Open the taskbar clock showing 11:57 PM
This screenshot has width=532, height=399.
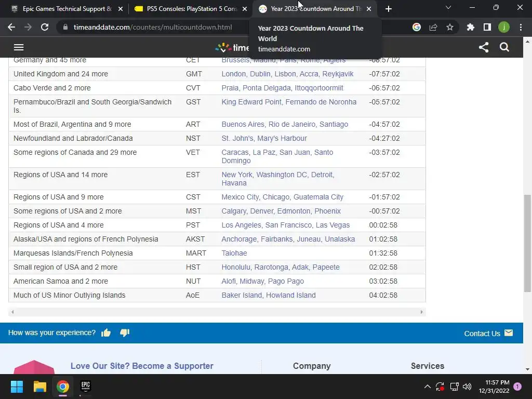(x=494, y=387)
